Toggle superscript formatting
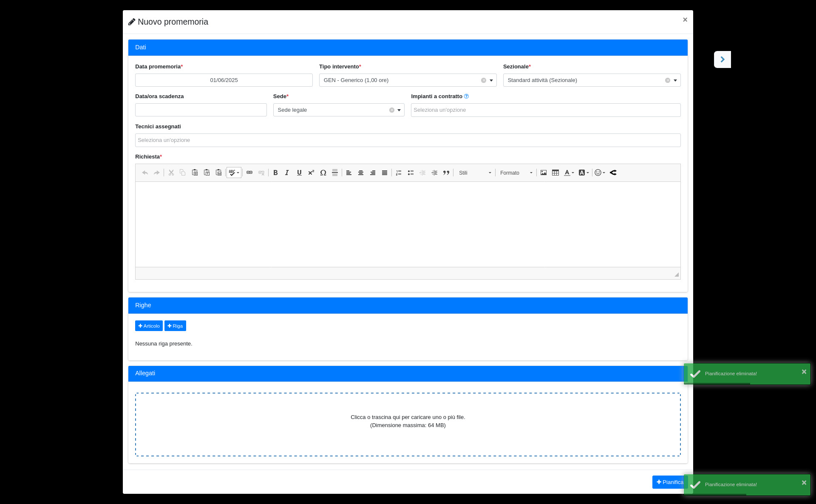Image resolution: width=816 pixels, height=504 pixels. pos(311,173)
